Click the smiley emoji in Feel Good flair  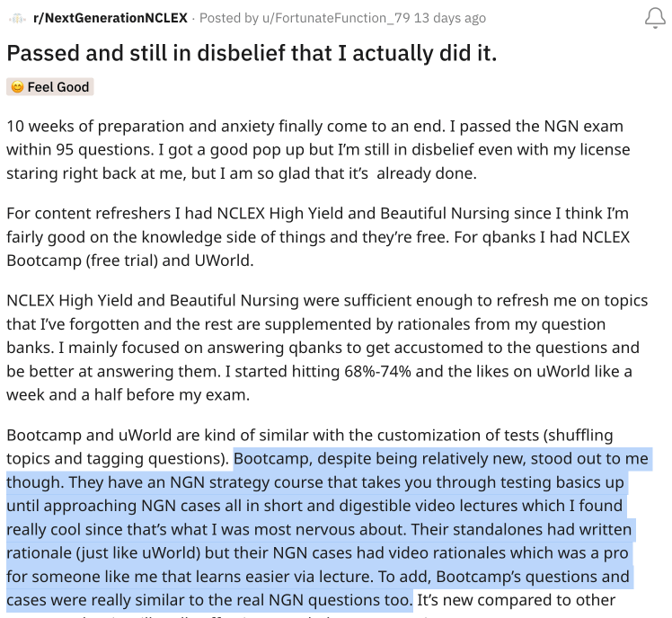tap(17, 87)
